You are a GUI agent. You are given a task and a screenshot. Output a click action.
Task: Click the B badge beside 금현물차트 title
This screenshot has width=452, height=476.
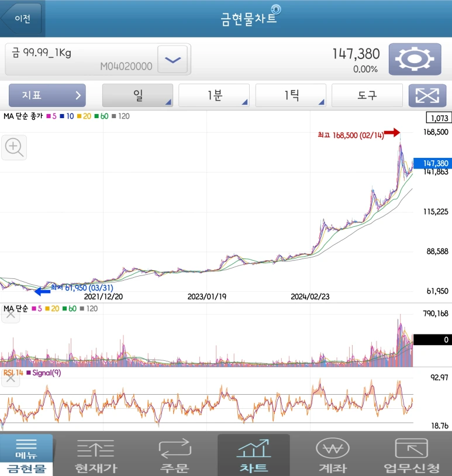276,9
